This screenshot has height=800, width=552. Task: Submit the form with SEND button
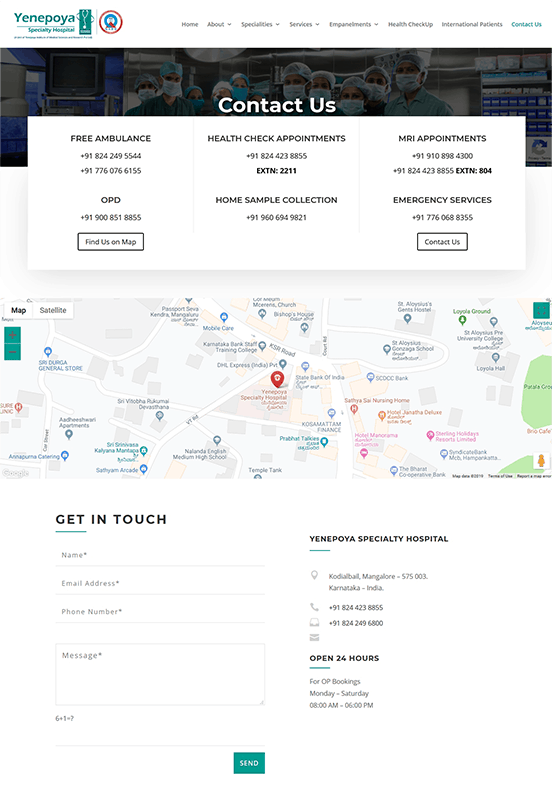tap(249, 763)
